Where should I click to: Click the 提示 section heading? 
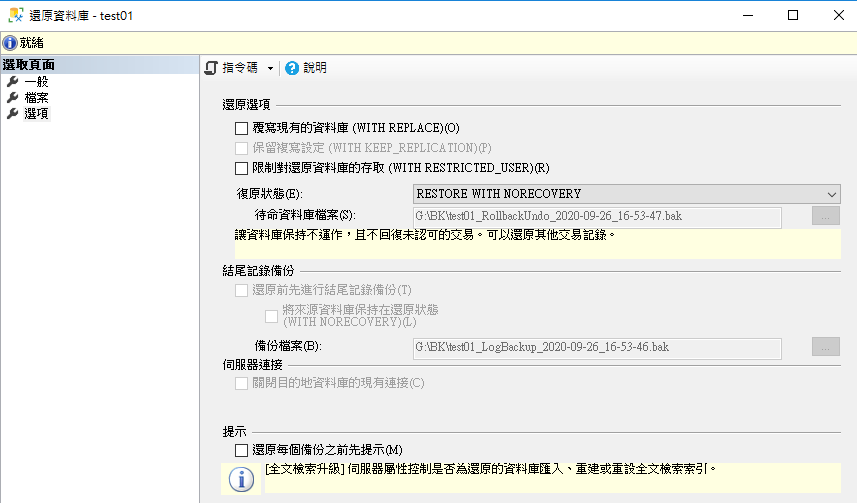coord(234,432)
